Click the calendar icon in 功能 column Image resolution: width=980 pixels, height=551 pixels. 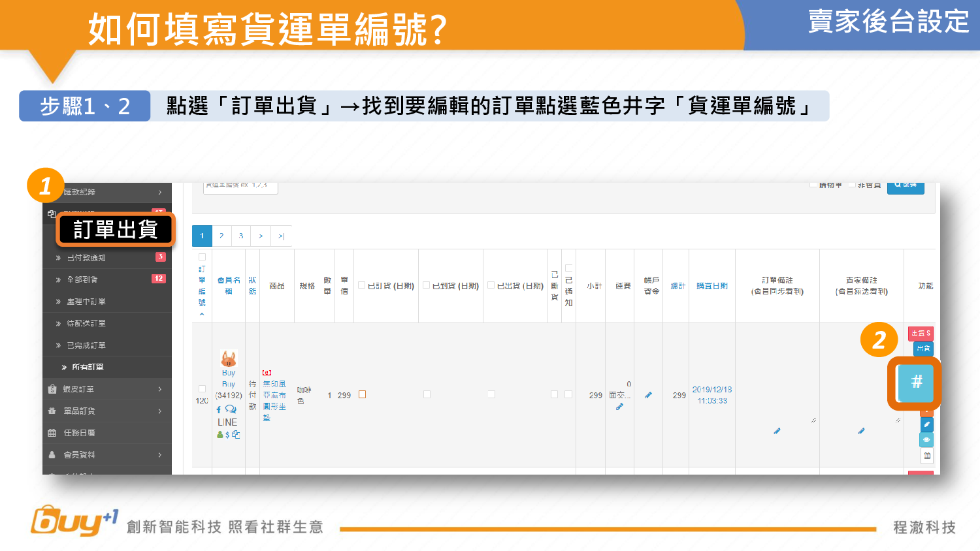coord(926,456)
